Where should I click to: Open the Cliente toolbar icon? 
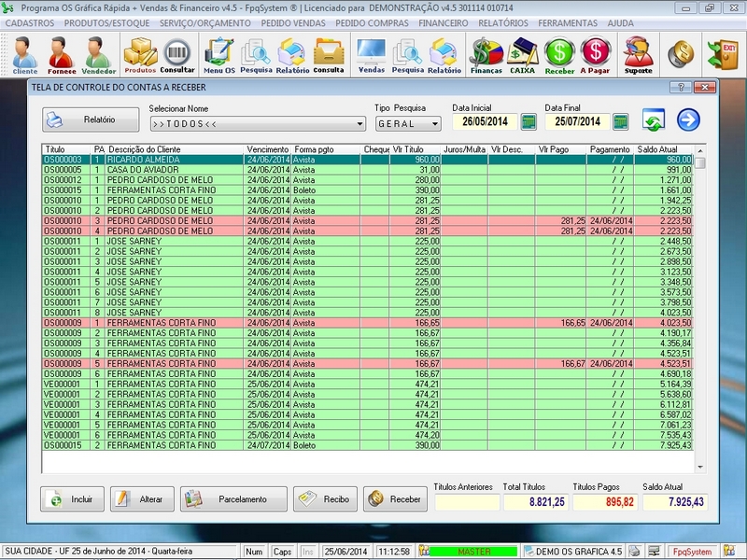25,54
